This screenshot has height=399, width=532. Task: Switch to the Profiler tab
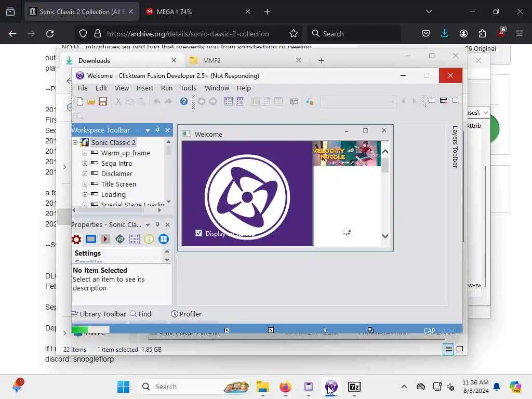click(x=186, y=314)
